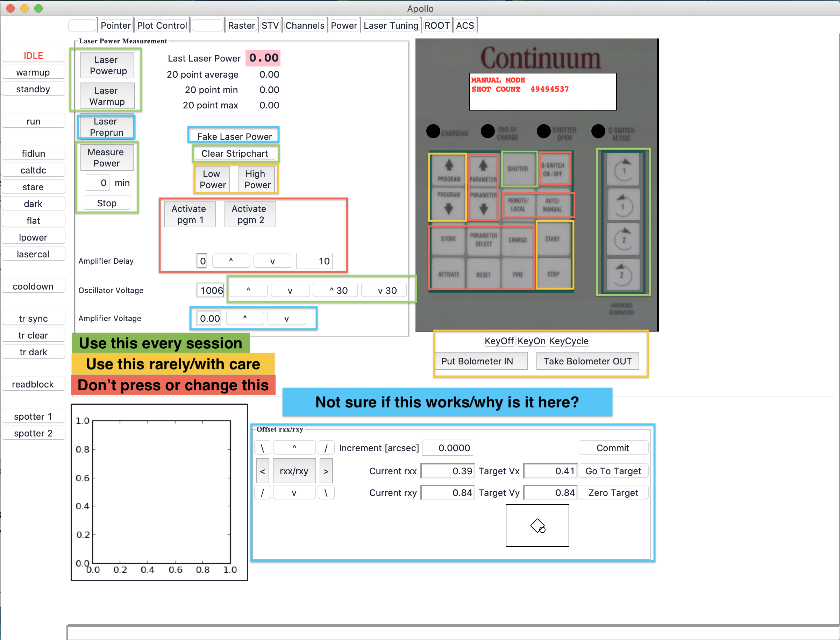
Task: Click the warmup state button
Action: coord(34,72)
